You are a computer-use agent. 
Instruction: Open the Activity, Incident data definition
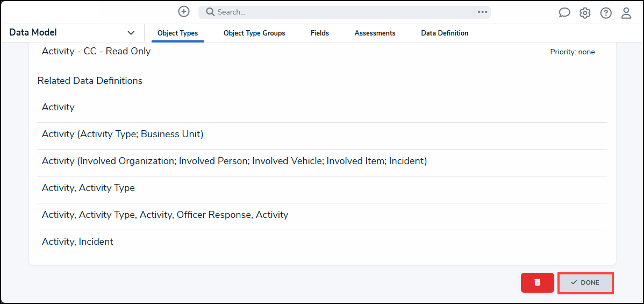(77, 242)
